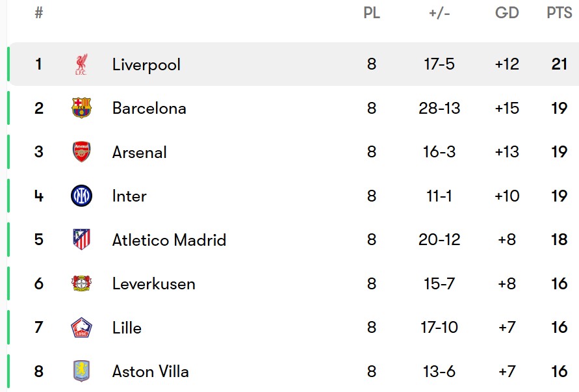The height and width of the screenshot is (392, 579).
Task: Click Inter's 11-1 goals record
Action: click(439, 196)
